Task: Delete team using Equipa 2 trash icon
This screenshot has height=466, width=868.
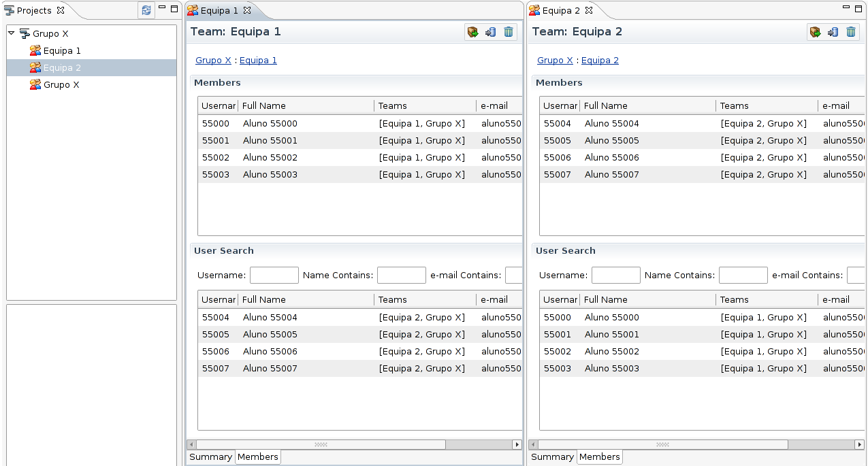Action: [851, 32]
